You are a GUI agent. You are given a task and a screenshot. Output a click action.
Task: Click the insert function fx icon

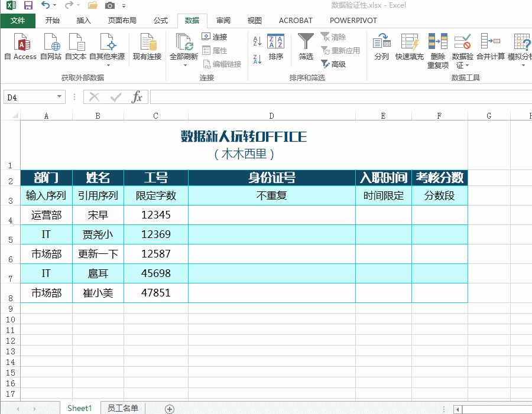click(137, 97)
